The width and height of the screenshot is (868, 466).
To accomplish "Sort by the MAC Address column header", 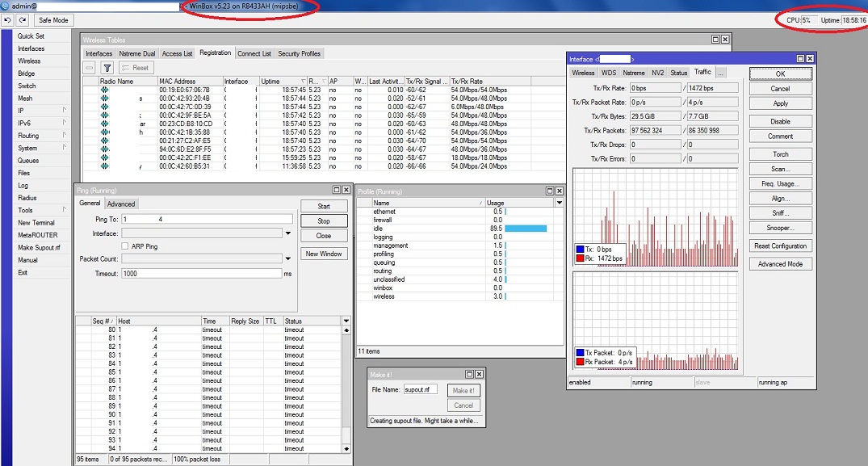I will [x=190, y=81].
